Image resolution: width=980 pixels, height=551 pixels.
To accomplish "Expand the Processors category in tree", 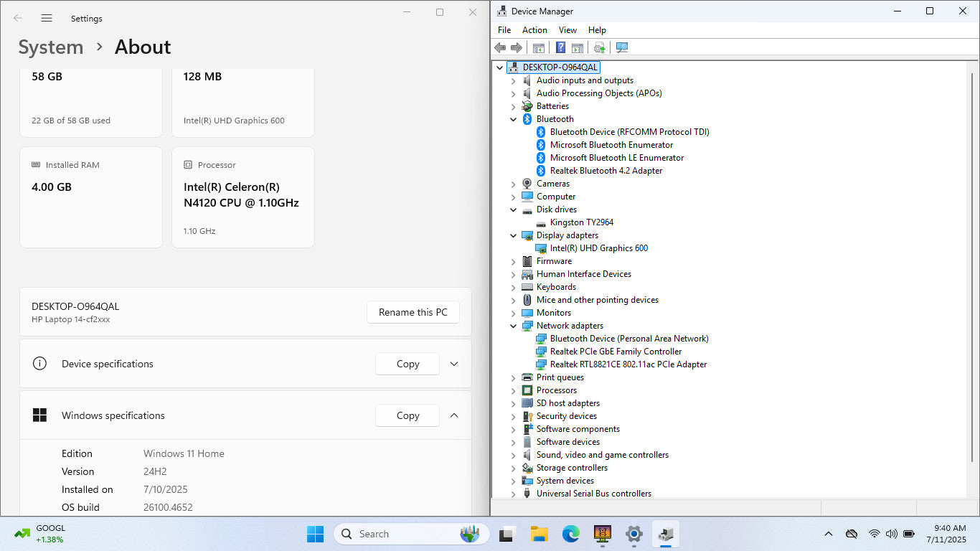I will (513, 390).
